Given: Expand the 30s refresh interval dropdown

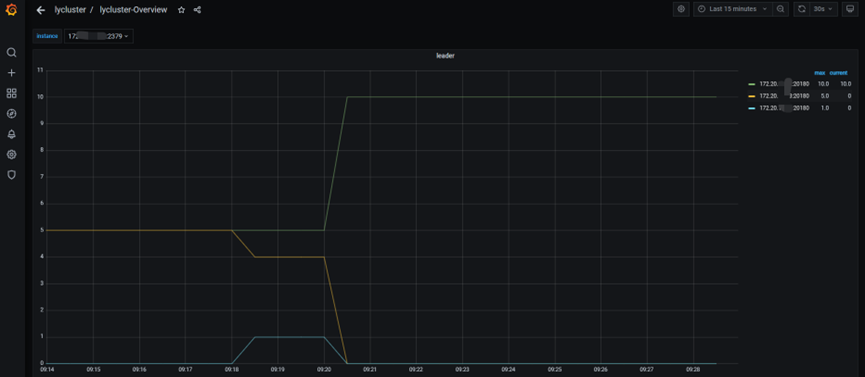Looking at the screenshot, I should tap(823, 9).
